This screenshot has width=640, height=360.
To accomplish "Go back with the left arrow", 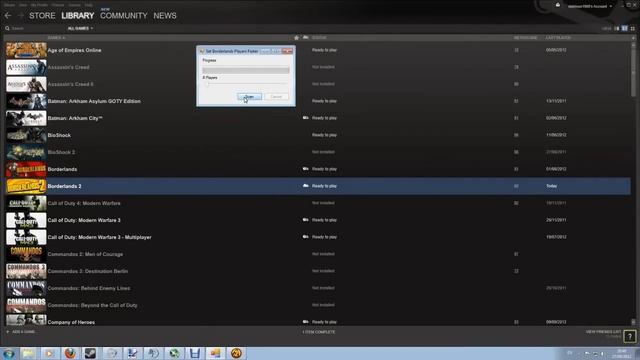I will pos(8,16).
